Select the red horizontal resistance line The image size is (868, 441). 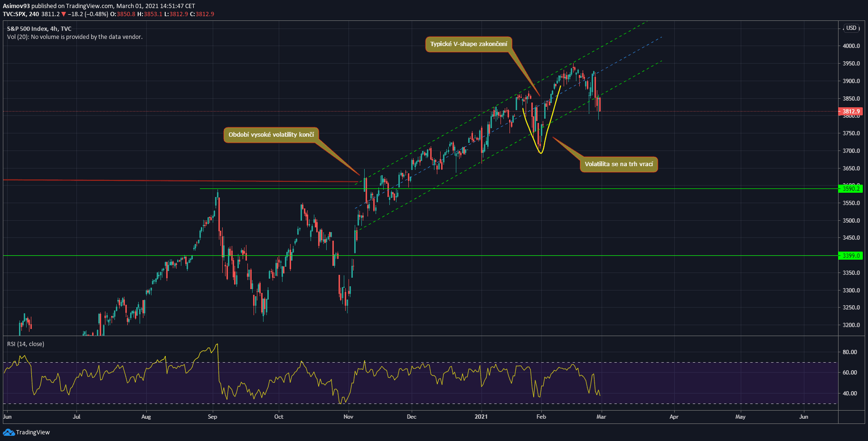142,180
